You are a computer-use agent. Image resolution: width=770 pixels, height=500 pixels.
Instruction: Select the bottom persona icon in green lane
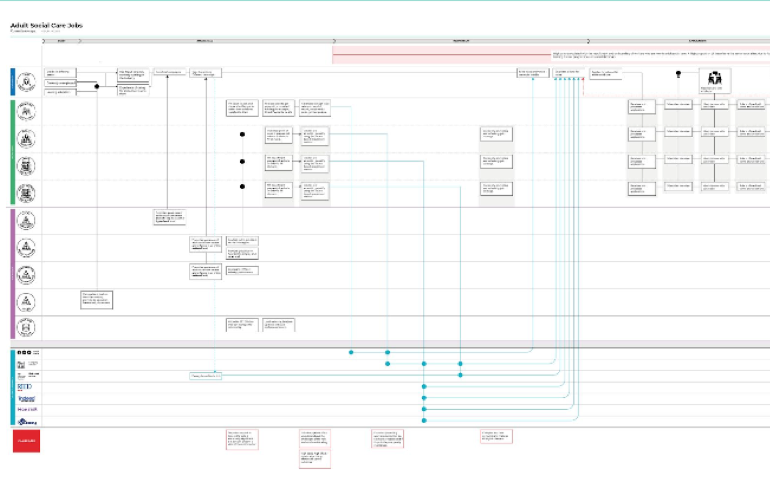point(27,192)
